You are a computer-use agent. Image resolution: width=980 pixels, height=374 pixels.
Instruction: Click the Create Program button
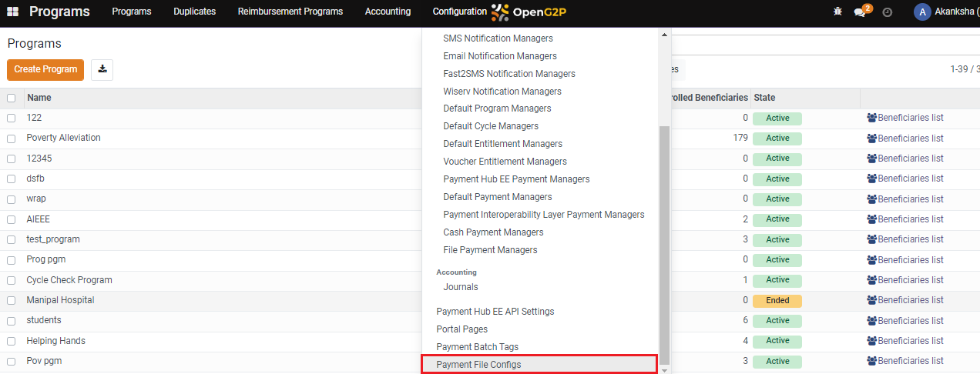pos(45,69)
